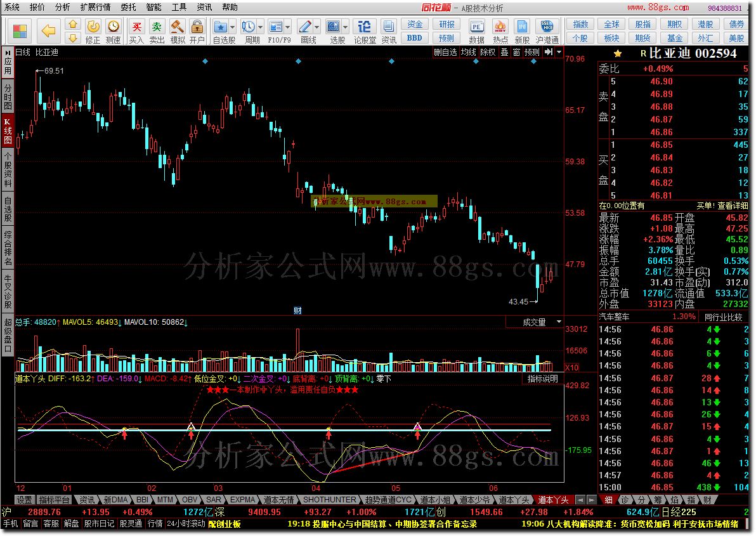The width and height of the screenshot is (756, 536).
Task: Click the right scroll arrow of indicator tabs
Action: (590, 500)
